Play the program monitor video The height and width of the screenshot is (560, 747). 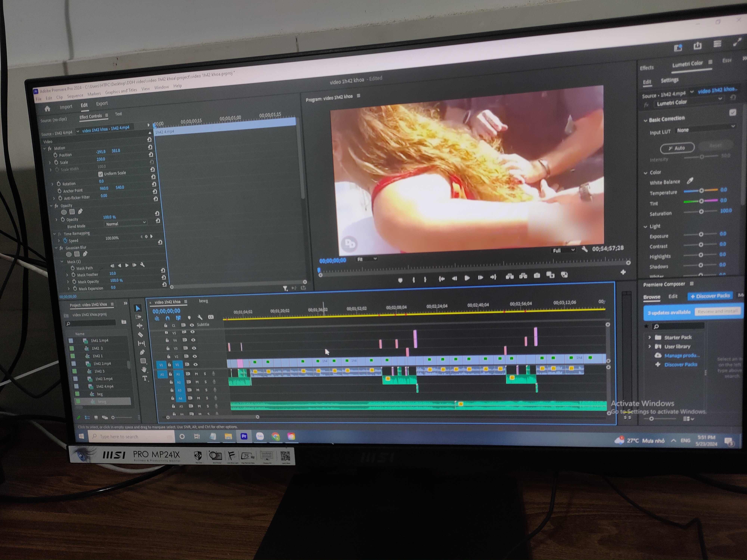[x=467, y=278]
